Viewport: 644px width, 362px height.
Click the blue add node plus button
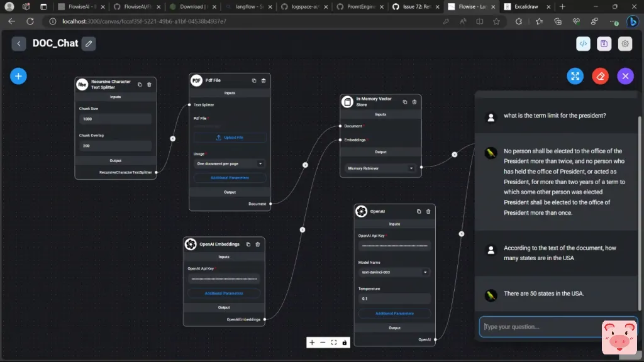click(x=18, y=76)
